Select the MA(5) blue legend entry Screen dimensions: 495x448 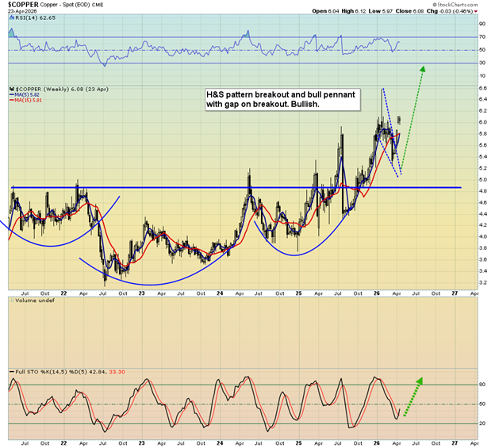(x=28, y=94)
